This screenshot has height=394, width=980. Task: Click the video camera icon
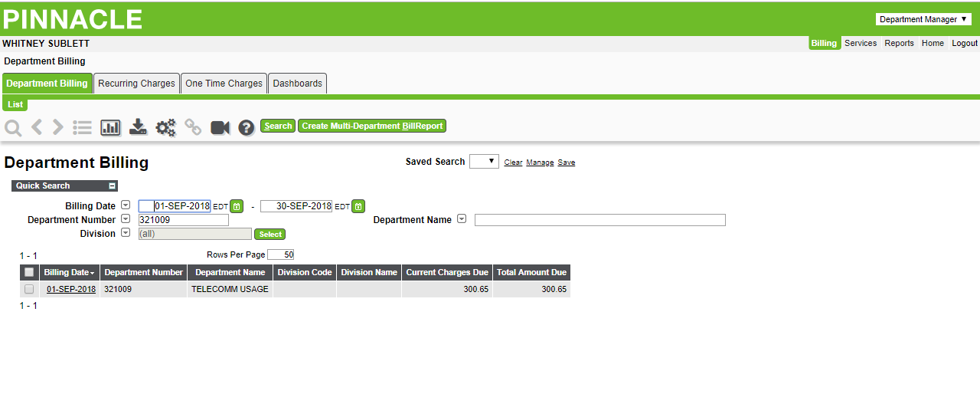pyautogui.click(x=220, y=127)
